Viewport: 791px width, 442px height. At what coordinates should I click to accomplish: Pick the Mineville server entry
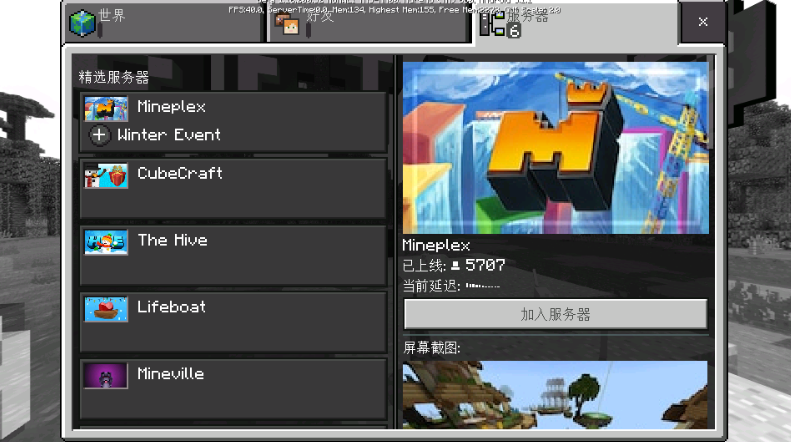point(233,388)
